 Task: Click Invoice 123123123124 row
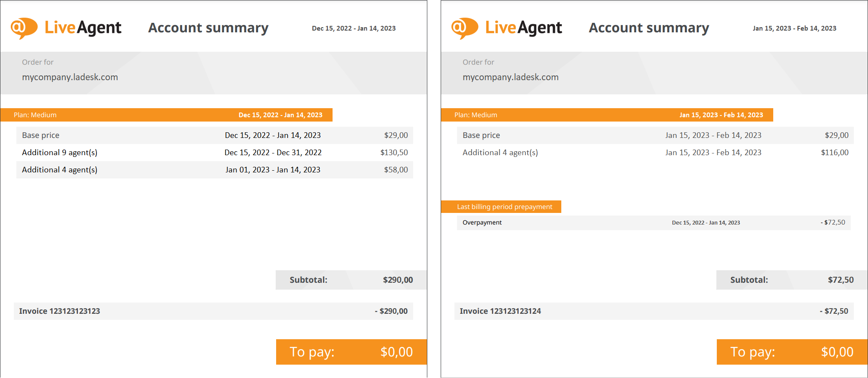(x=653, y=311)
